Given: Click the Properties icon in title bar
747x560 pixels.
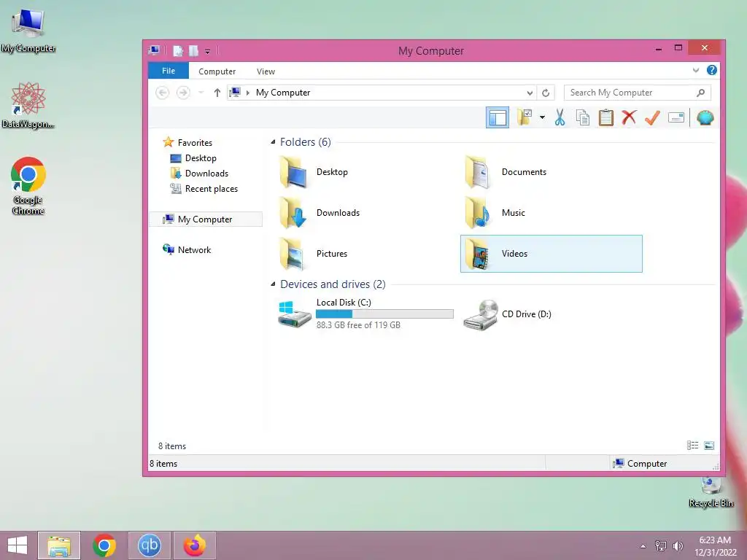Looking at the screenshot, I should 178,50.
